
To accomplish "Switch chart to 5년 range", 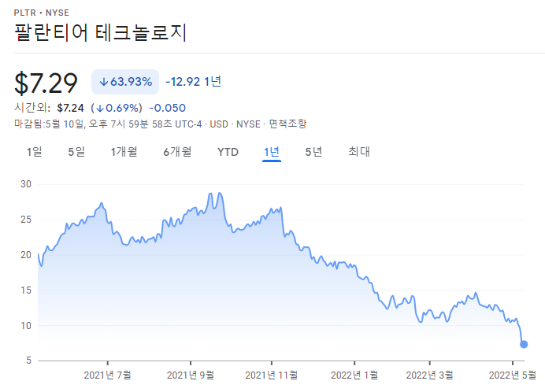I will 313,152.
